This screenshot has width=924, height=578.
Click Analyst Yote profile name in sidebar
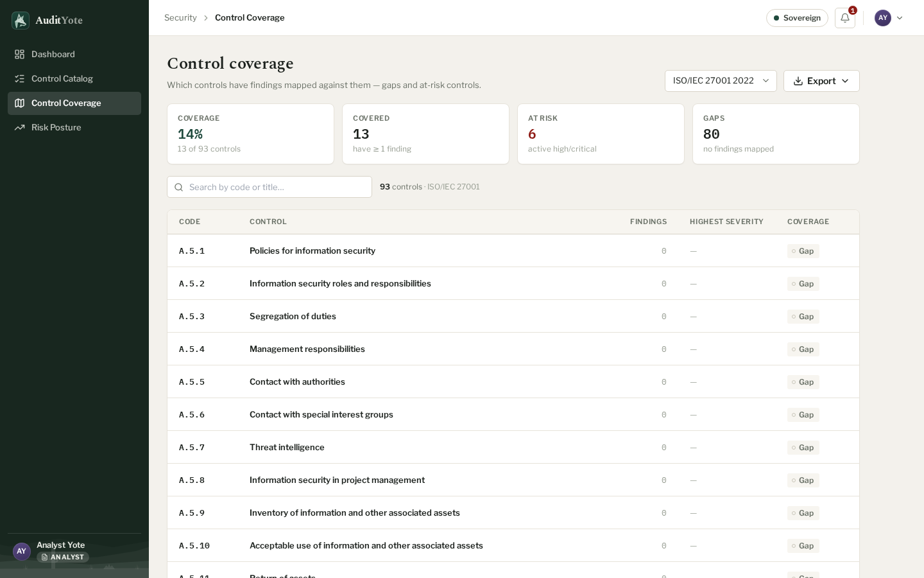[61, 545]
